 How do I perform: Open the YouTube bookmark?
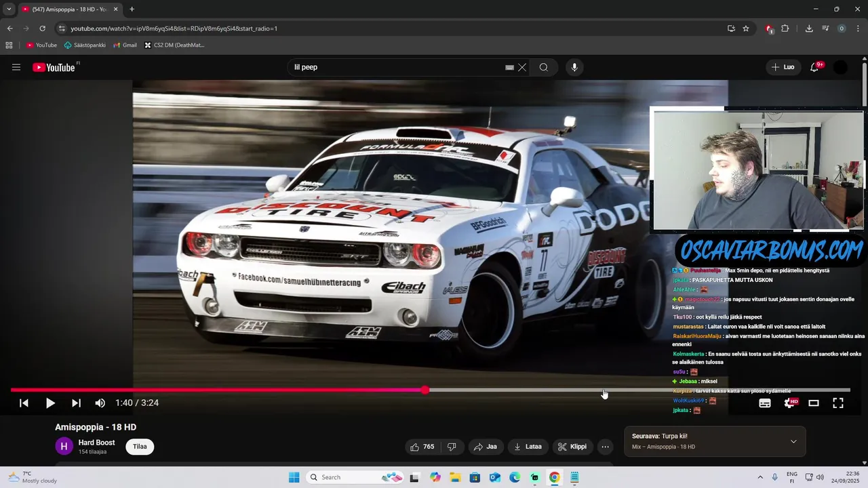(x=41, y=45)
